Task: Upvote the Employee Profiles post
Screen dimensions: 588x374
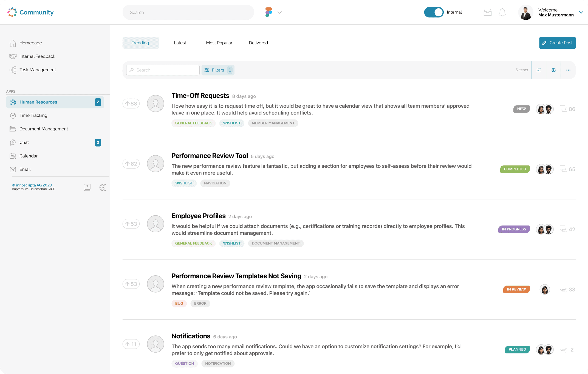Action: (x=131, y=224)
